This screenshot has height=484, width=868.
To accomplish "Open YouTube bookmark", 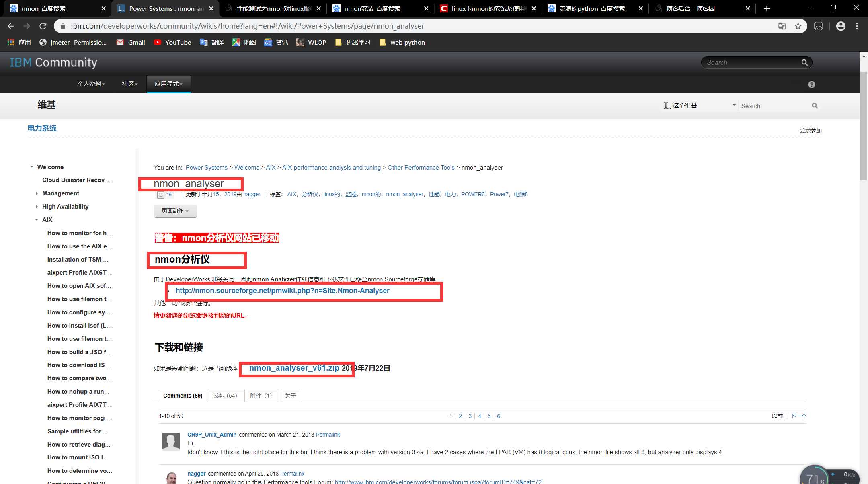I will tap(172, 42).
